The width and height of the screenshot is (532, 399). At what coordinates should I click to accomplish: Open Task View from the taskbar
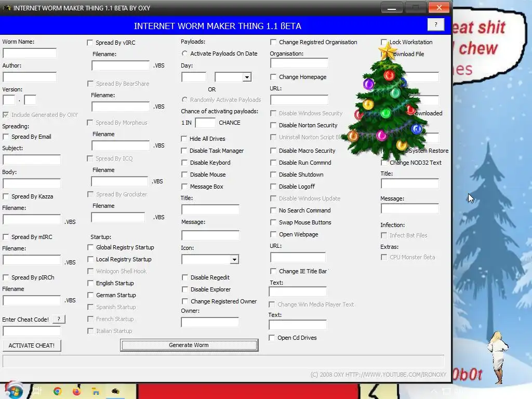(37, 391)
